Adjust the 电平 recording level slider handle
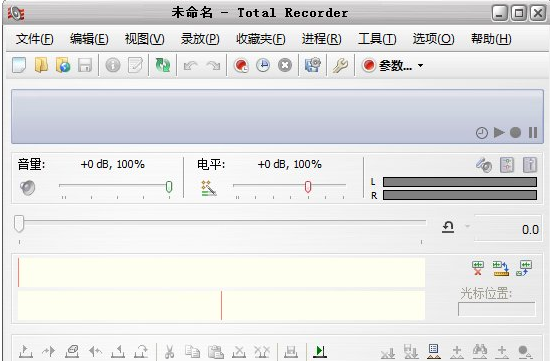The image size is (550, 361). pos(308,187)
